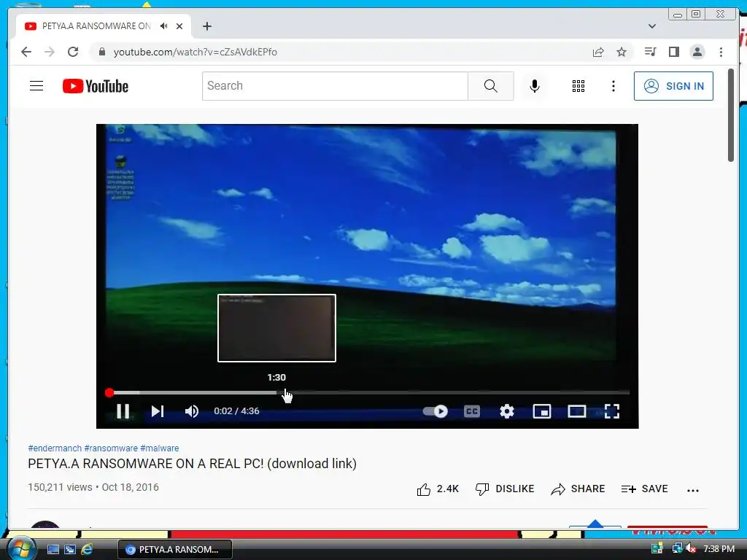Open the Windows Start menu

click(x=20, y=548)
